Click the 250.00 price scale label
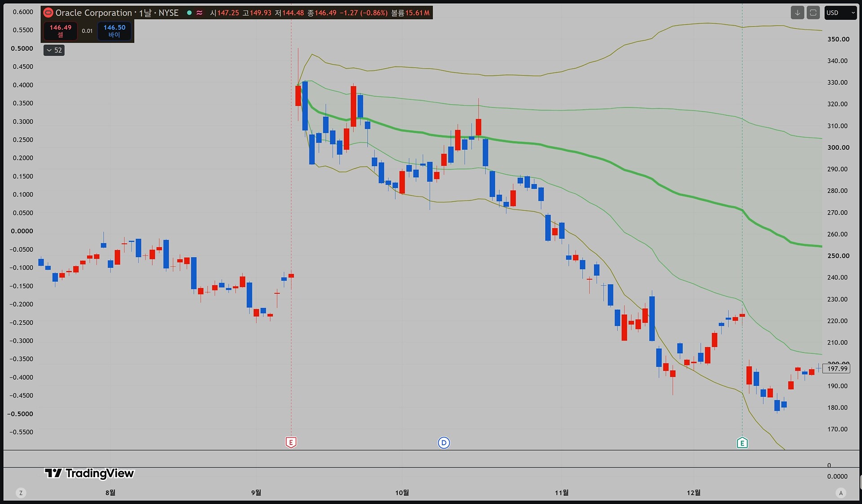The image size is (862, 504). (838, 256)
